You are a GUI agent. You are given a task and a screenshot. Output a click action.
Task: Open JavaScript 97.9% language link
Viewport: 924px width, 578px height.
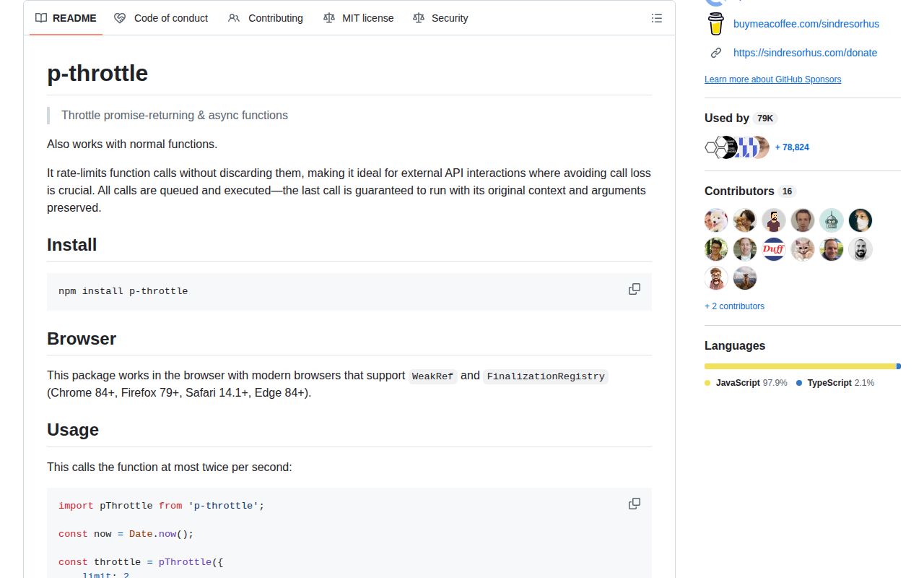click(746, 383)
